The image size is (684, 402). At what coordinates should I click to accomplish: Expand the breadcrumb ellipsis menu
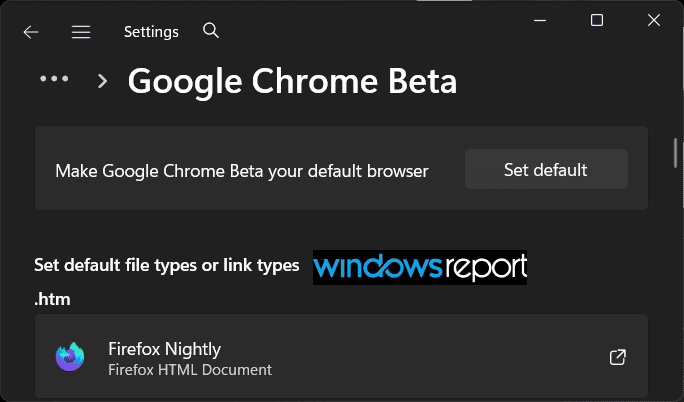[x=54, y=79]
